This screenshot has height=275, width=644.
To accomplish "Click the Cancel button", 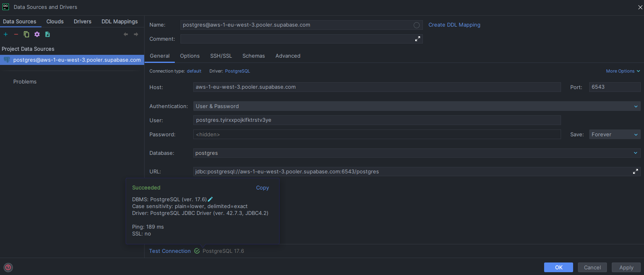I will pos(592,267).
